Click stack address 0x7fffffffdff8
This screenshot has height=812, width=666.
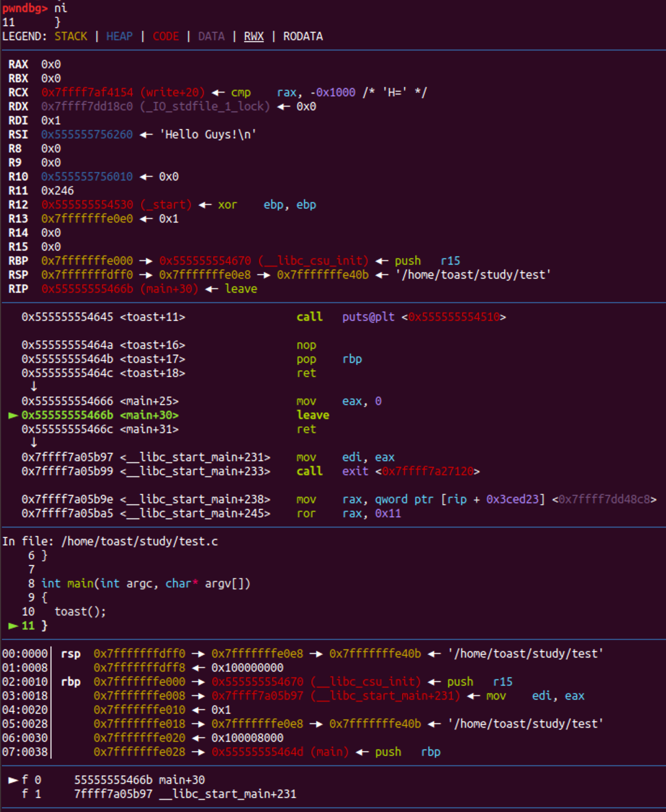(x=139, y=667)
